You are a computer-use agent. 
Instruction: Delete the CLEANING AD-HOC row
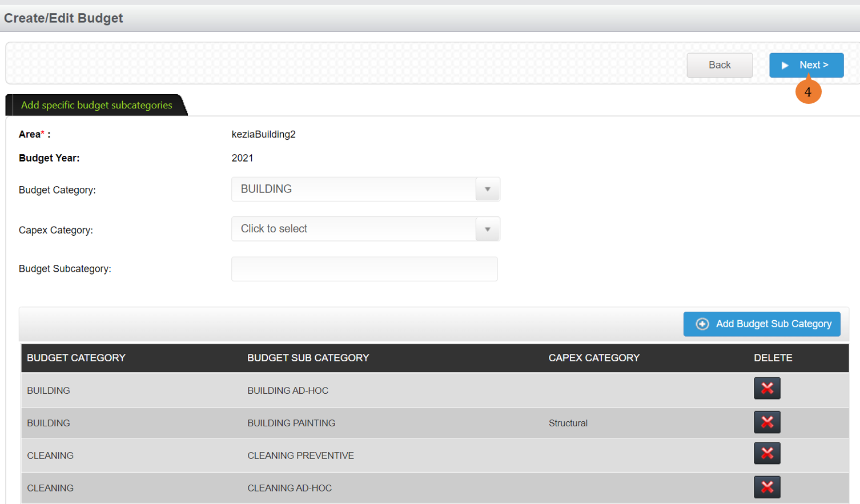click(767, 487)
